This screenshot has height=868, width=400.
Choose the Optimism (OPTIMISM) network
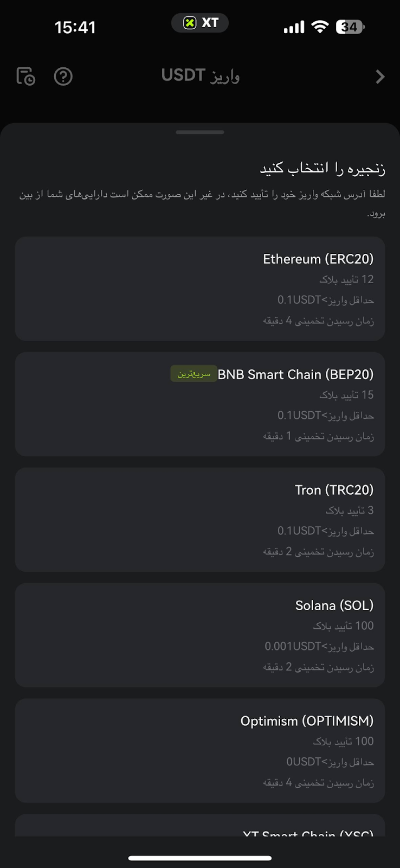tap(200, 751)
